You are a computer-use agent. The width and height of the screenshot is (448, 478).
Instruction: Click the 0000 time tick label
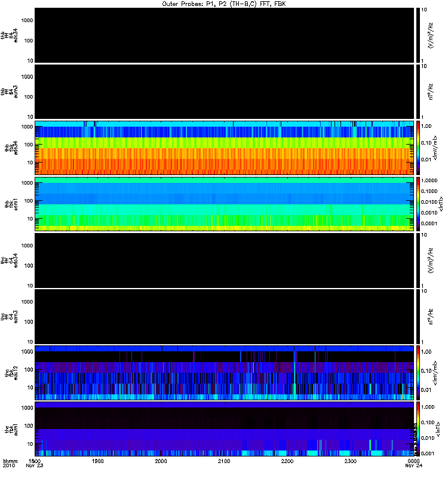tap(413, 461)
